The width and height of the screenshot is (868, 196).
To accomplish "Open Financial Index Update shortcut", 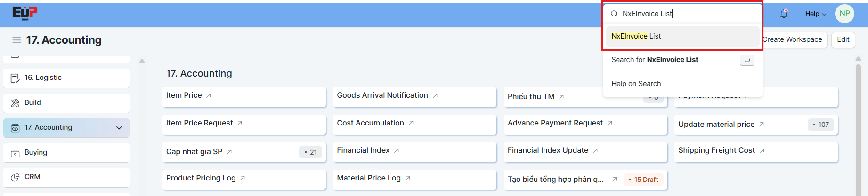I will (548, 150).
